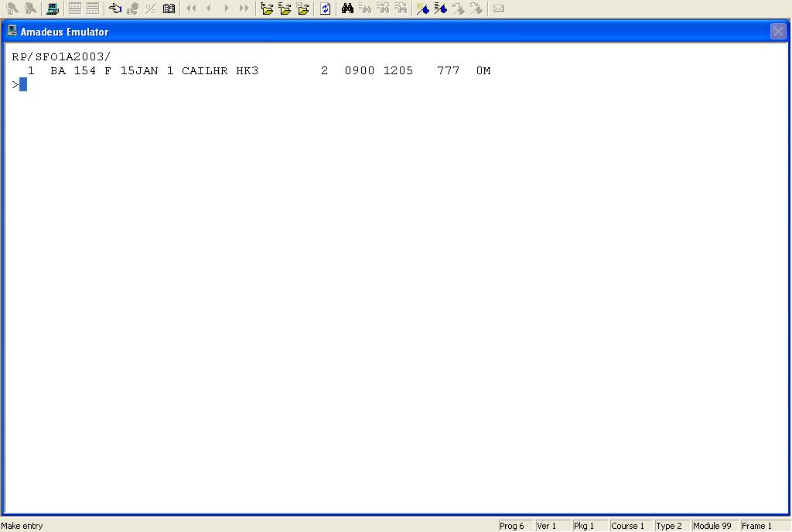Click the departure time '0900'
The width and height of the screenshot is (792, 532).
(360, 70)
